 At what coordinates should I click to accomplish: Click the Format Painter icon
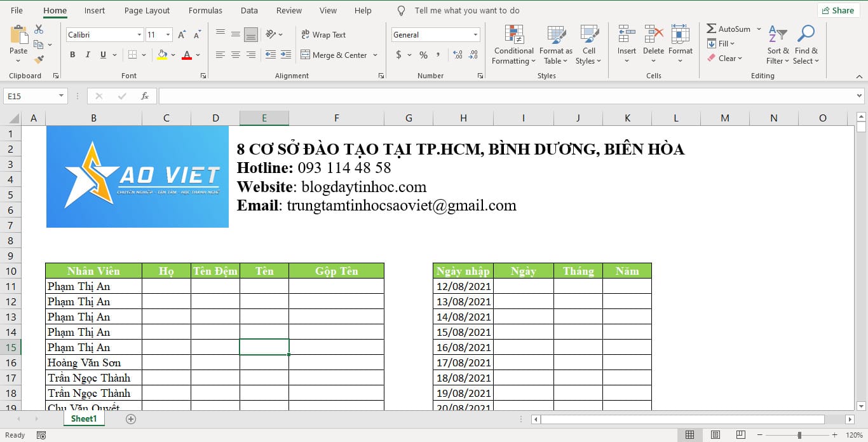(x=39, y=59)
